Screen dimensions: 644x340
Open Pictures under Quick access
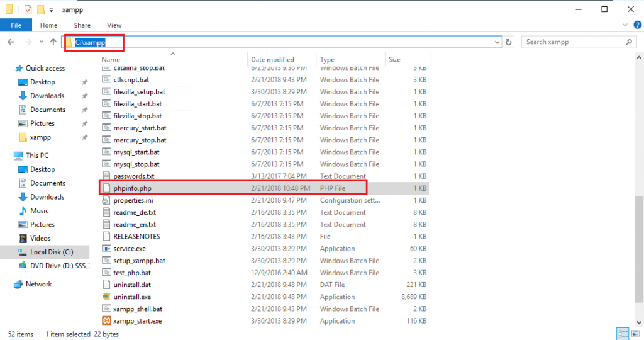[42, 123]
